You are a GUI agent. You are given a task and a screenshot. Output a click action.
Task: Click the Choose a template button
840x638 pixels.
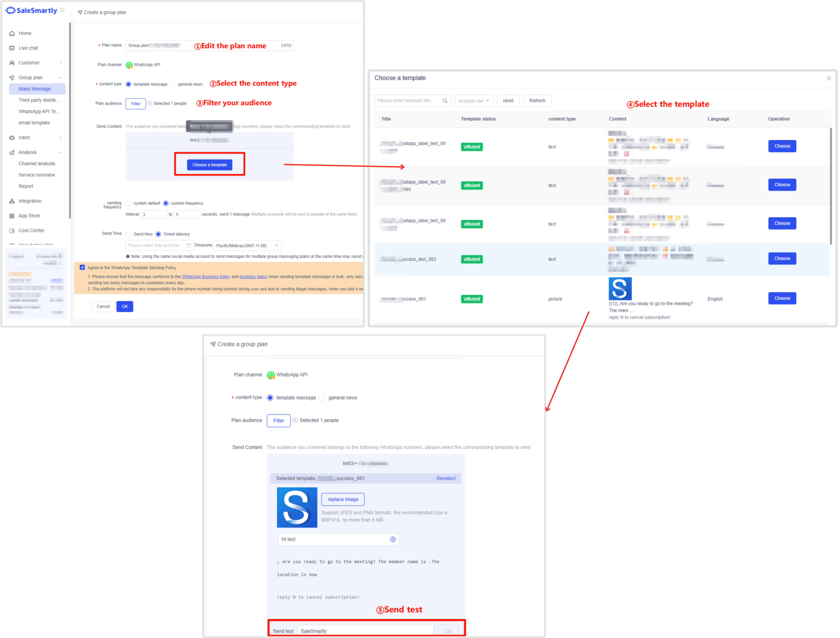tap(210, 165)
